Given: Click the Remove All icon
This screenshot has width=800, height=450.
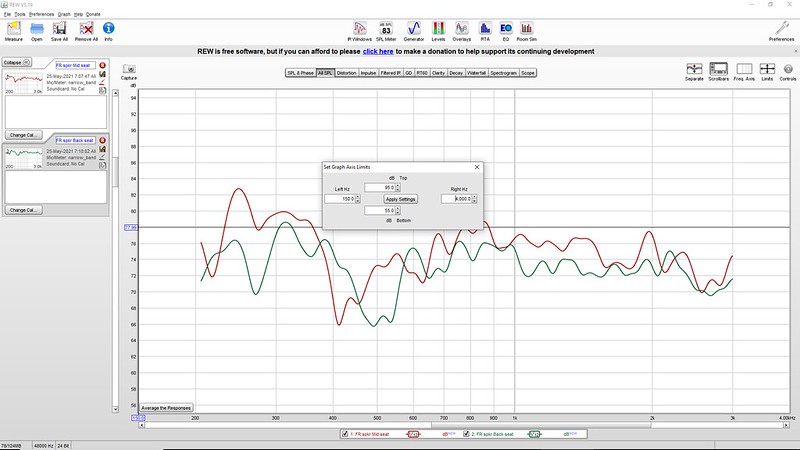Looking at the screenshot, I should [x=86, y=31].
